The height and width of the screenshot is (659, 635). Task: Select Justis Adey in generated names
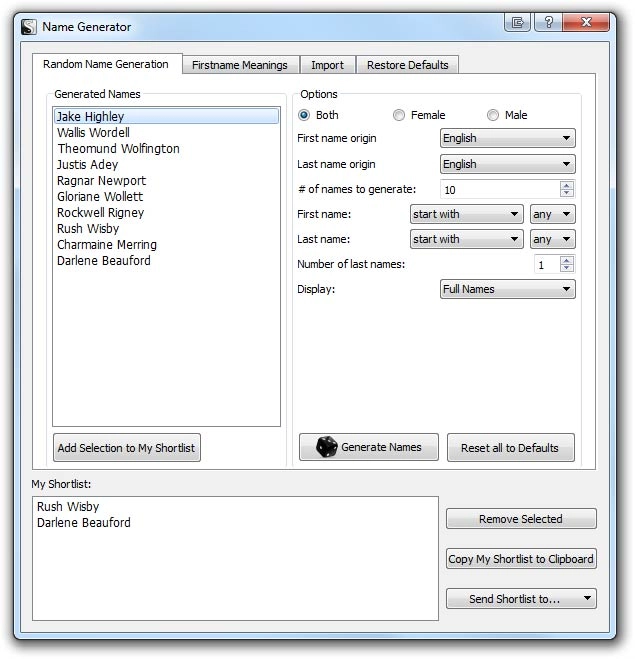coord(166,165)
